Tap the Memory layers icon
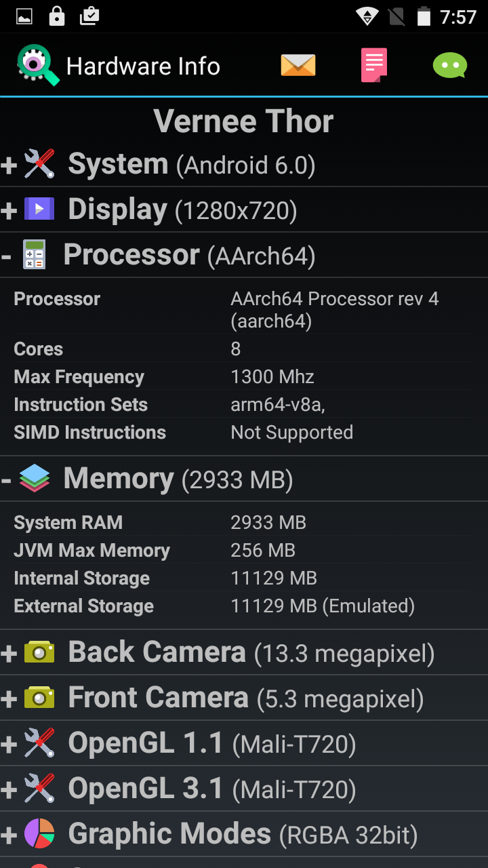488x868 pixels. coord(35,479)
